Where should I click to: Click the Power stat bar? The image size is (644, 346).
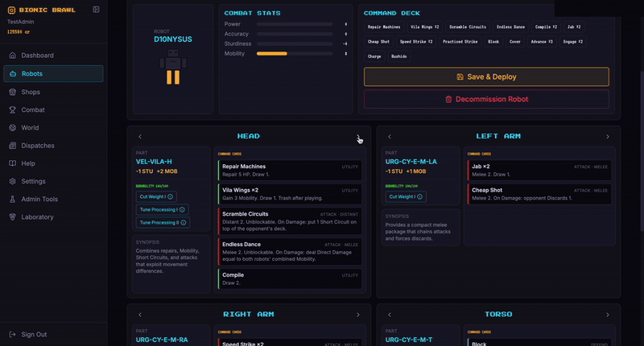295,24
